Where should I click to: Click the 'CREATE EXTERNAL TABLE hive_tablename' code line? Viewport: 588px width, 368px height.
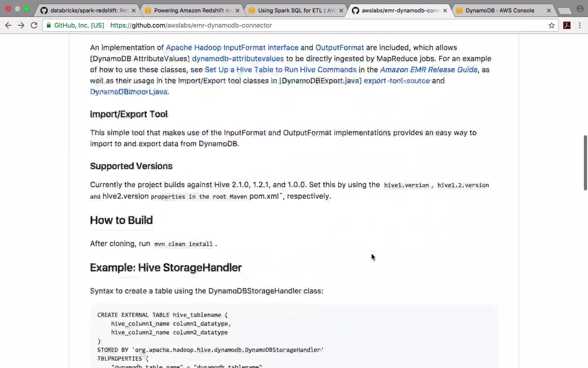pyautogui.click(x=163, y=315)
